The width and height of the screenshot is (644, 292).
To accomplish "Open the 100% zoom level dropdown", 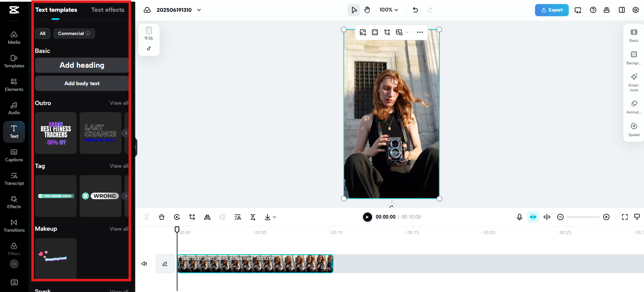I will [x=389, y=10].
